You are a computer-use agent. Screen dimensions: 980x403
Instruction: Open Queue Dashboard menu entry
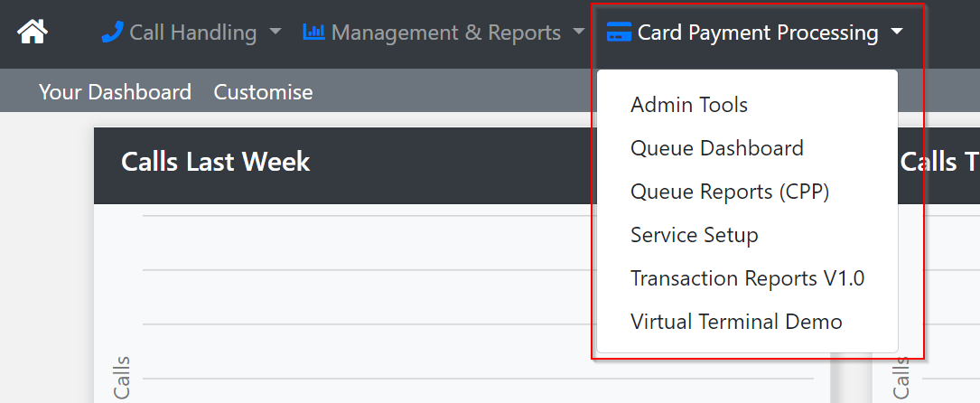tap(716, 148)
